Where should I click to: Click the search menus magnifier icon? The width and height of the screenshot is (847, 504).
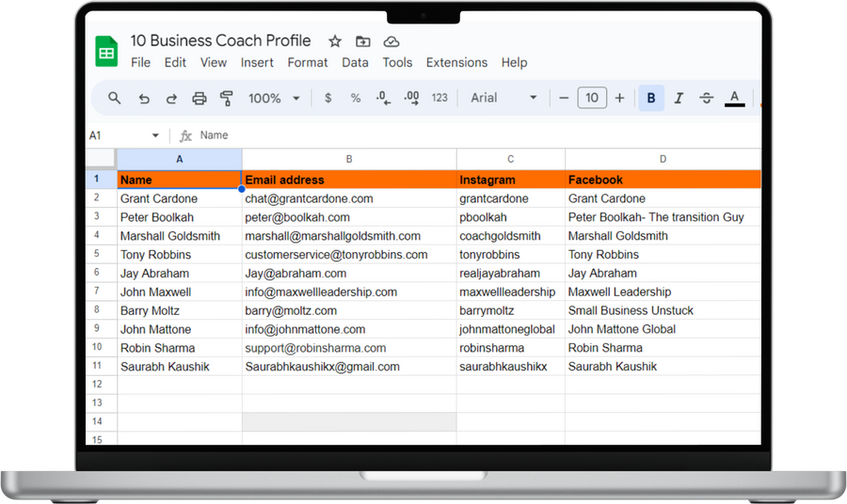(x=114, y=98)
